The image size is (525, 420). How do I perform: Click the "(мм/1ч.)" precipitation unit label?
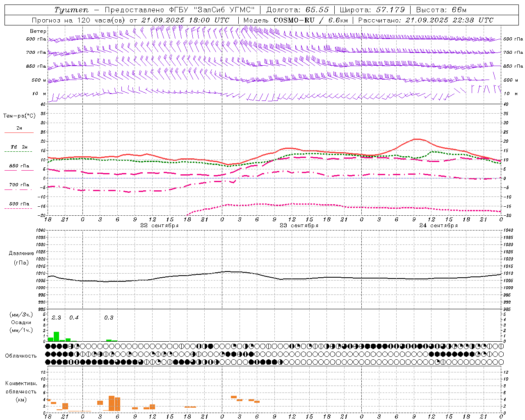point(21,330)
